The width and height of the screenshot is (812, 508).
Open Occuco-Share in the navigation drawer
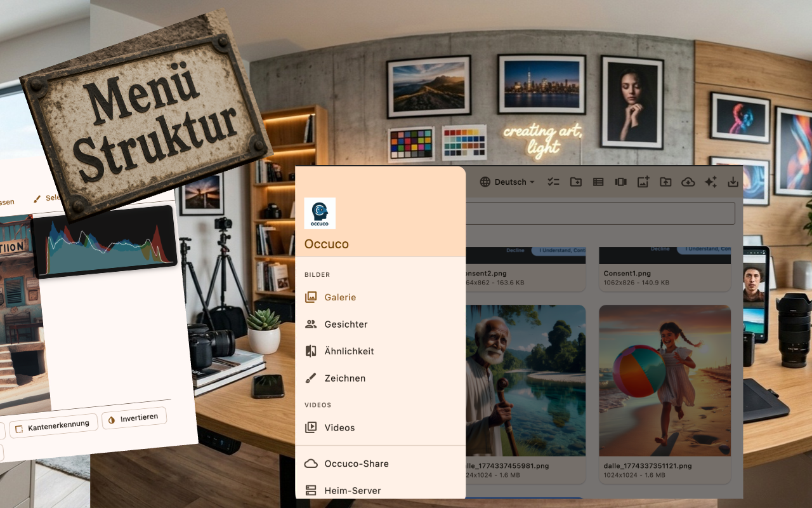(x=381, y=464)
